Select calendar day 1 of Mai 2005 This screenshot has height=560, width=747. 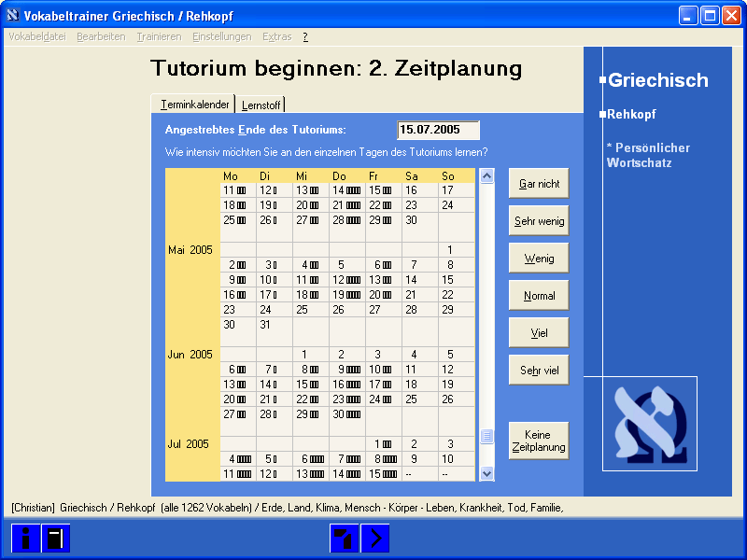pos(456,250)
